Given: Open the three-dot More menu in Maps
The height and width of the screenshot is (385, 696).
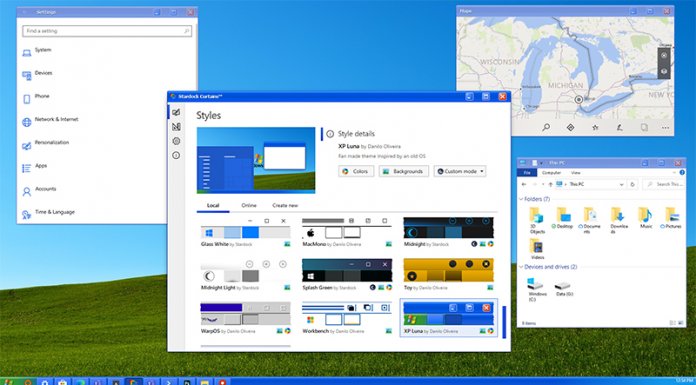Looking at the screenshot, I should [x=665, y=127].
